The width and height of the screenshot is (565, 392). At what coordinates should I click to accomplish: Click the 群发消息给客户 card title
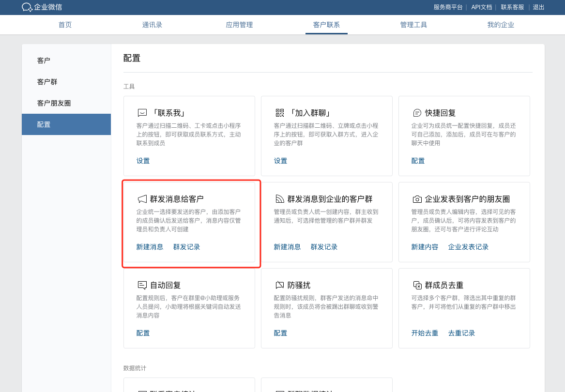pos(177,199)
